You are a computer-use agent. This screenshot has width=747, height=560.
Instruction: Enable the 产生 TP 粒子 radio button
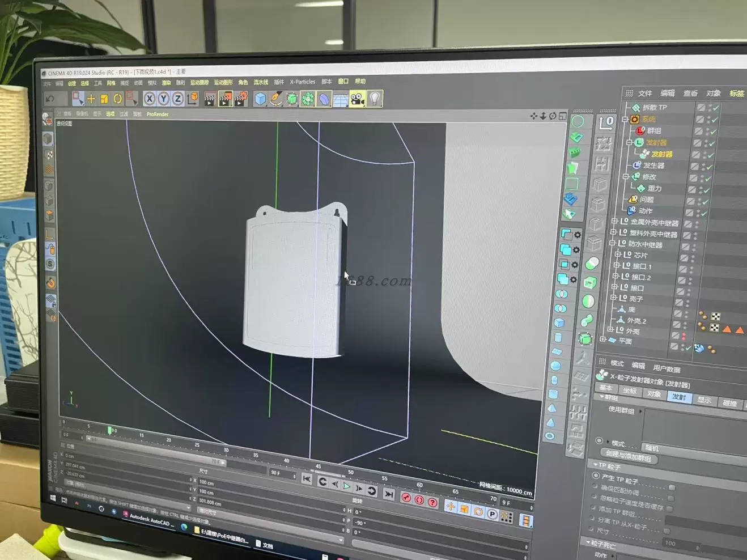(x=596, y=476)
